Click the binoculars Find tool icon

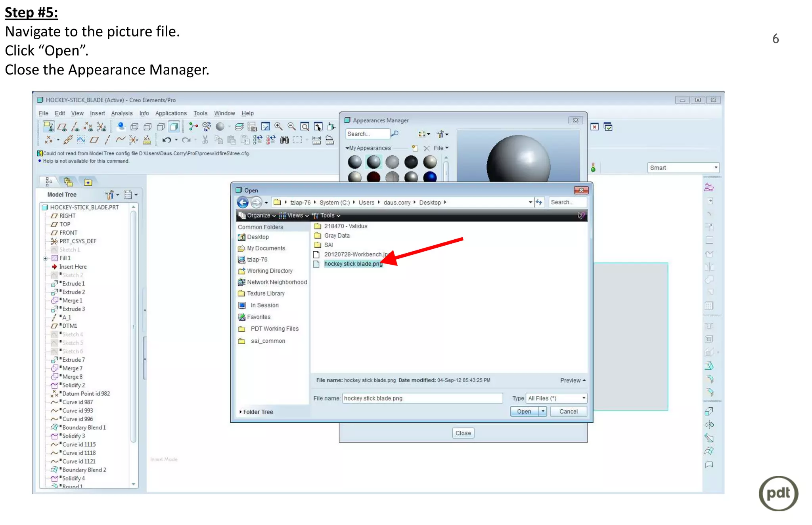pos(284,140)
